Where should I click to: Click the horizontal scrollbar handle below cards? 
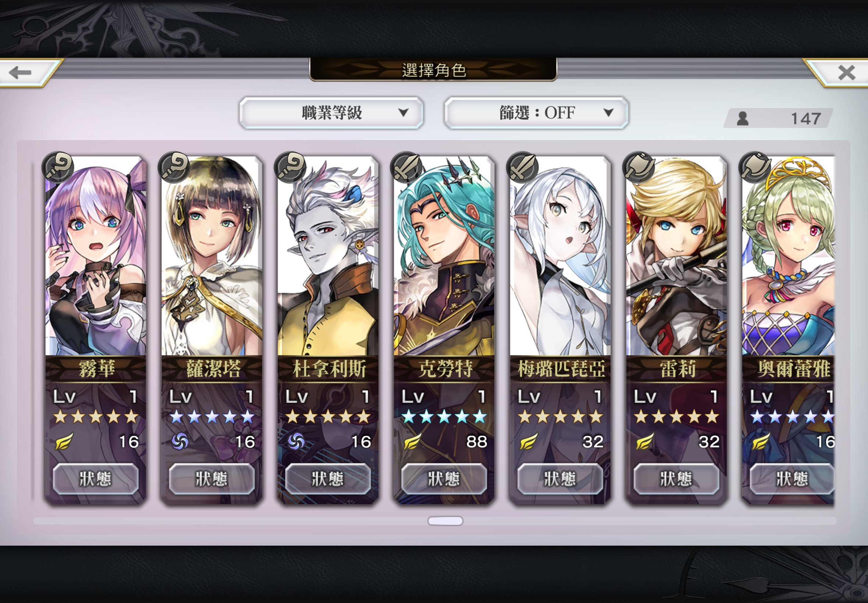point(445,521)
